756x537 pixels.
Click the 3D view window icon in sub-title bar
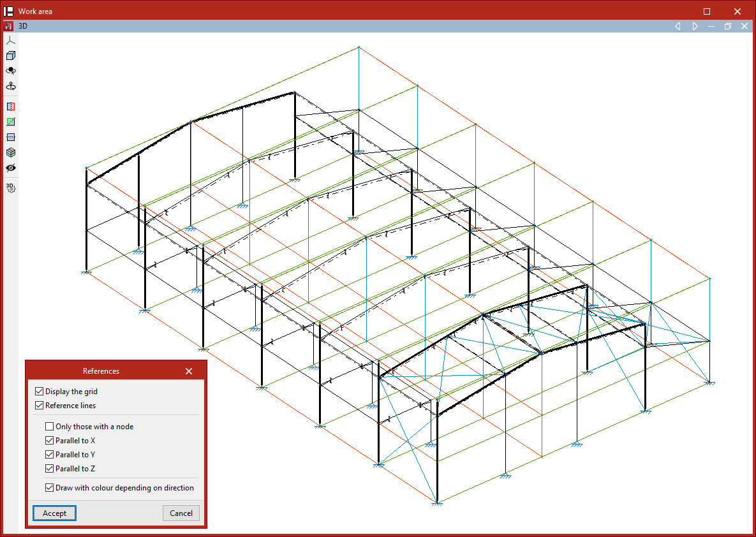click(8, 26)
